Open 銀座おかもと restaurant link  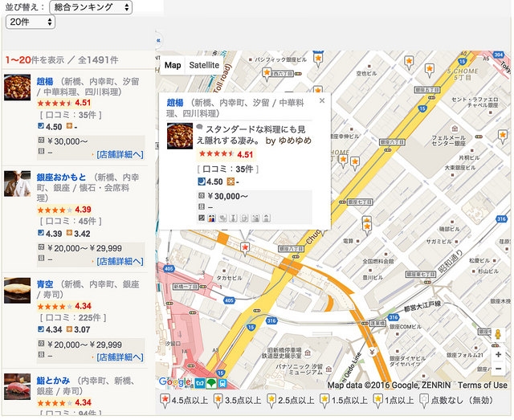[61, 177]
